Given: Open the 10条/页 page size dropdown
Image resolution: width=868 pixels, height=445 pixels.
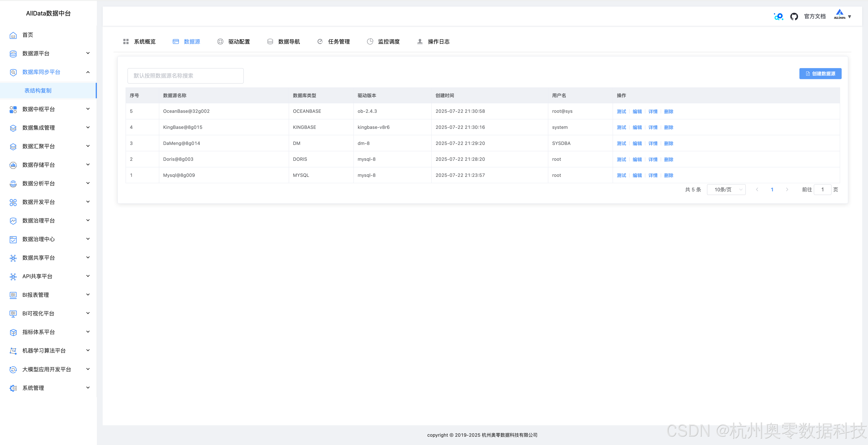Looking at the screenshot, I should pyautogui.click(x=726, y=190).
